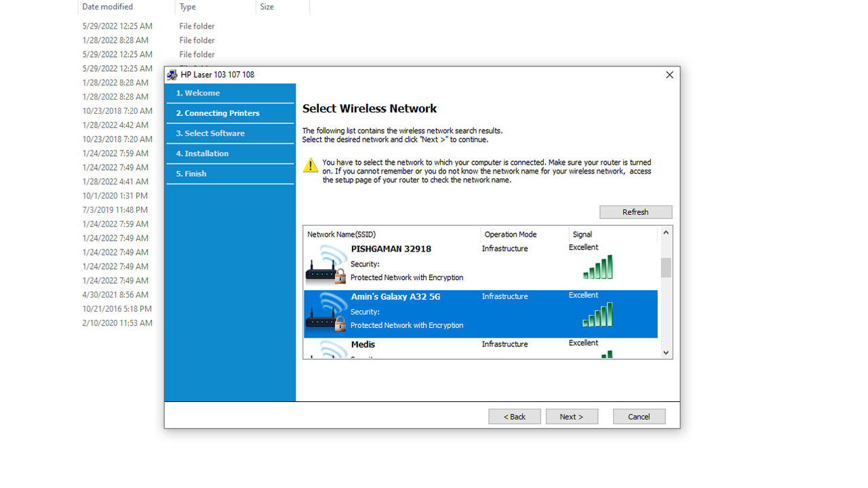Click Amin's Galaxy A32 5G router icon

(x=325, y=312)
